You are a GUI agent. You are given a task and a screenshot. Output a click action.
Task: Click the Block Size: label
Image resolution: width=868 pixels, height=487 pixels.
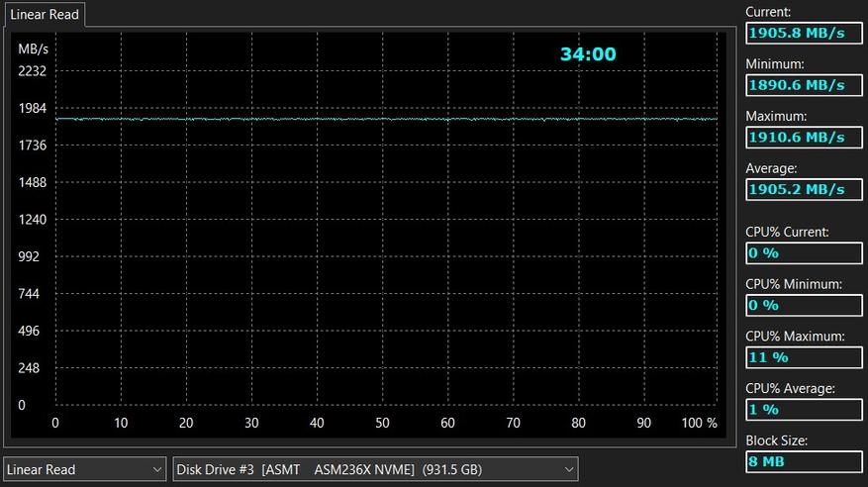[776, 440]
